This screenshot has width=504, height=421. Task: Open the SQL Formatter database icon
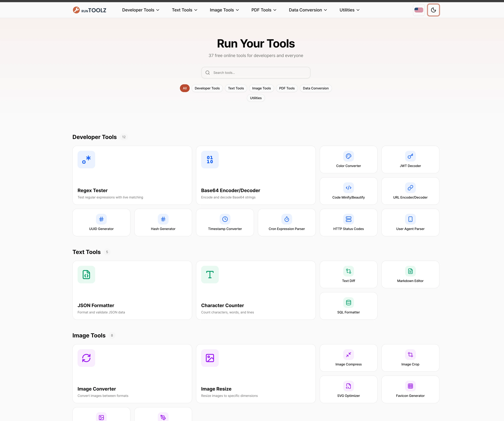click(348, 302)
